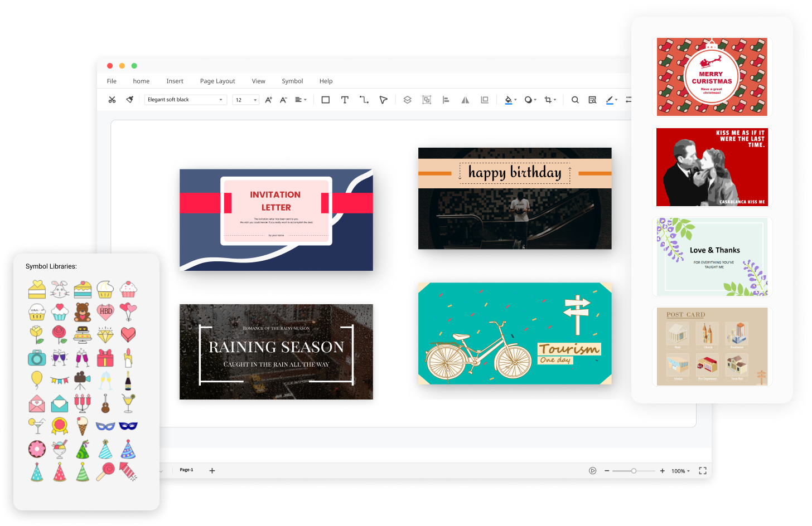812x526 pixels.
Task: Open the Page Layout menu
Action: pyautogui.click(x=217, y=81)
